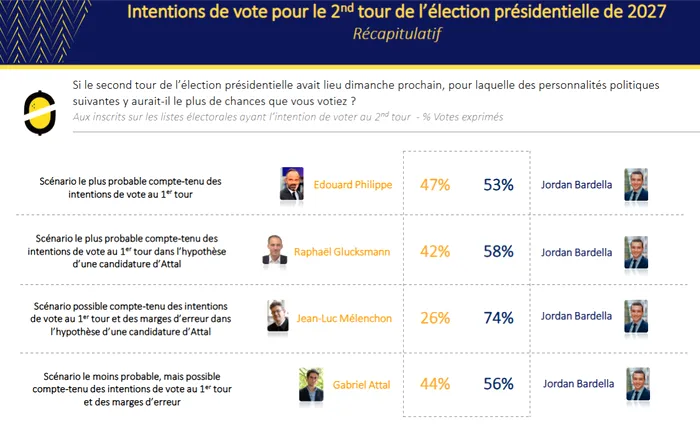Click the 44% score for Gabriel Attal
The image size is (700, 446).
pyautogui.click(x=435, y=384)
